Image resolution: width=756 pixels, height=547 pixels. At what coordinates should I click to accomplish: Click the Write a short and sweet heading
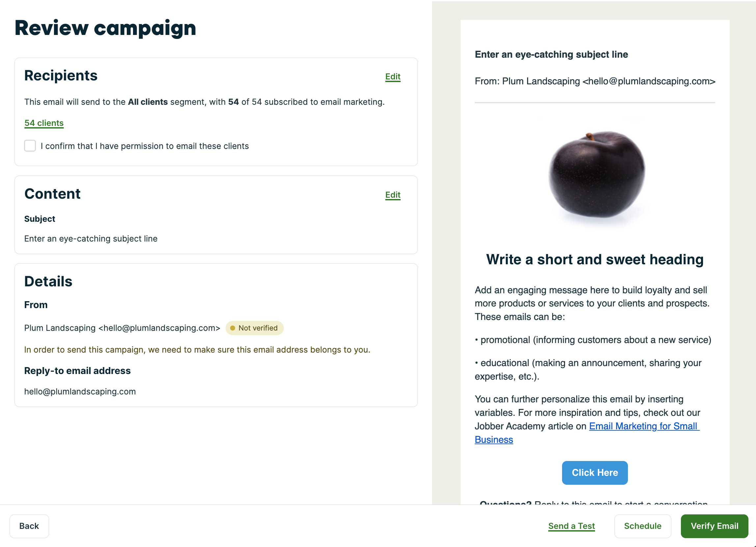(595, 259)
